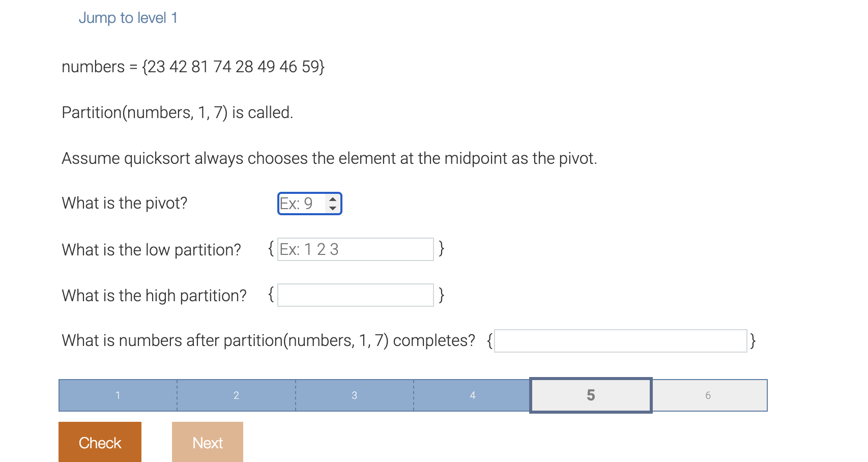This screenshot has height=462, width=868.
Task: Select level 4 in the progress bar
Action: pyautogui.click(x=473, y=395)
